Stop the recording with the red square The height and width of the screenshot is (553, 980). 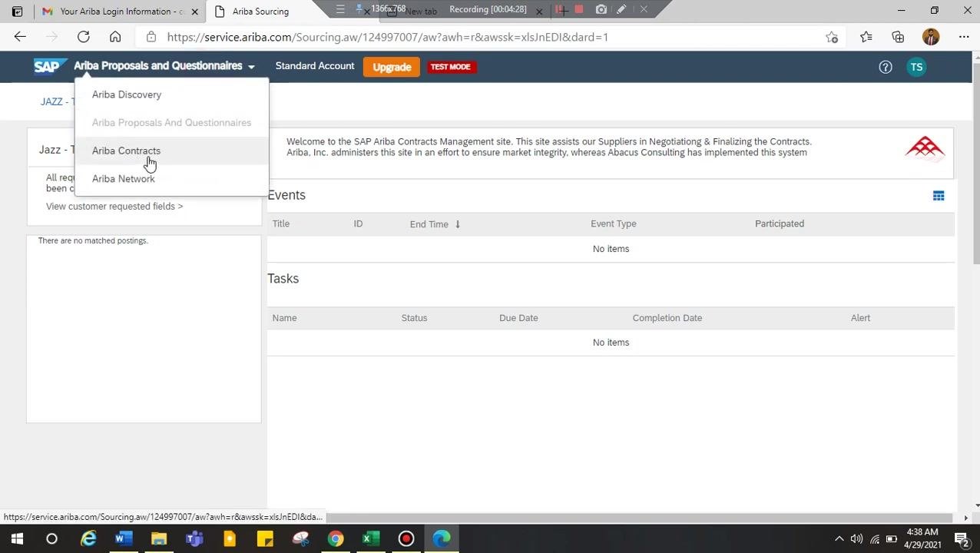pos(579,10)
